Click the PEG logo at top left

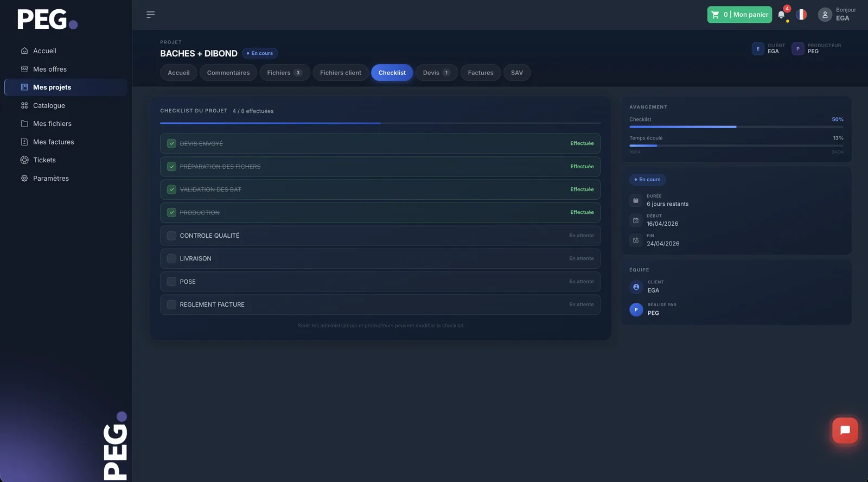point(48,20)
